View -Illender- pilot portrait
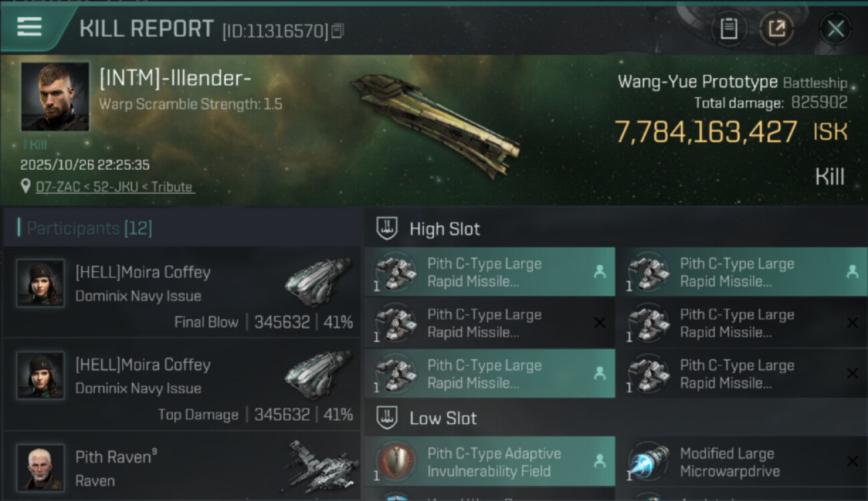The height and width of the screenshot is (501, 868). [55, 96]
